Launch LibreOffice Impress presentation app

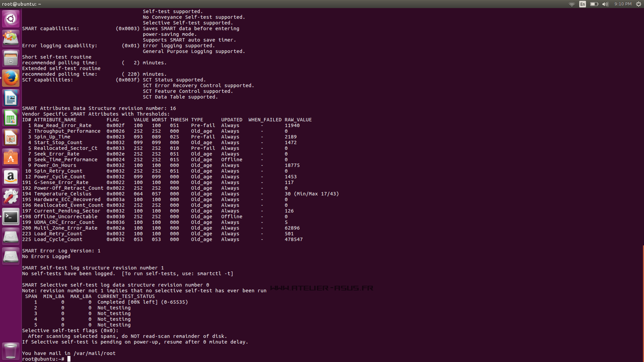[x=11, y=138]
